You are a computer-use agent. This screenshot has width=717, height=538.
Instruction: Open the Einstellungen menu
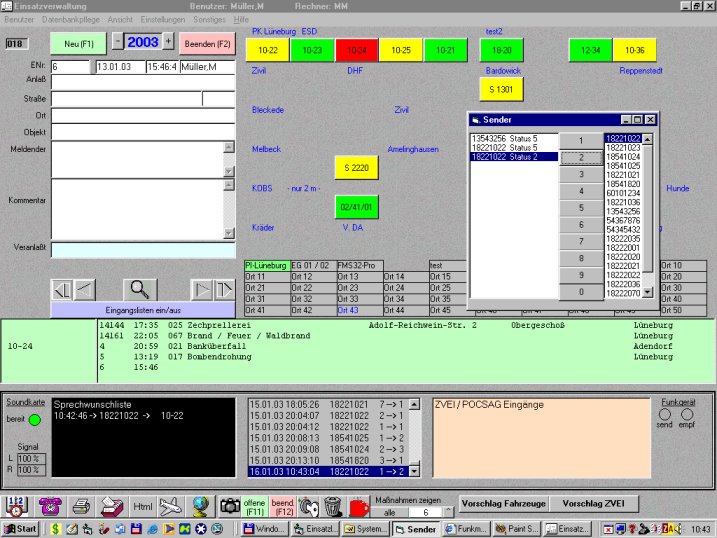point(162,19)
